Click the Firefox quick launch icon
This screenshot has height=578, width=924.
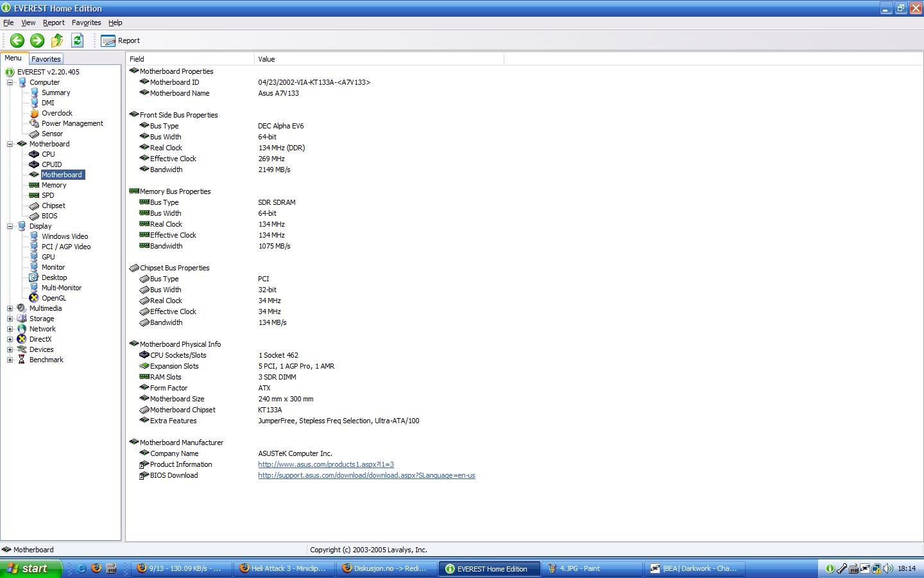[96, 568]
